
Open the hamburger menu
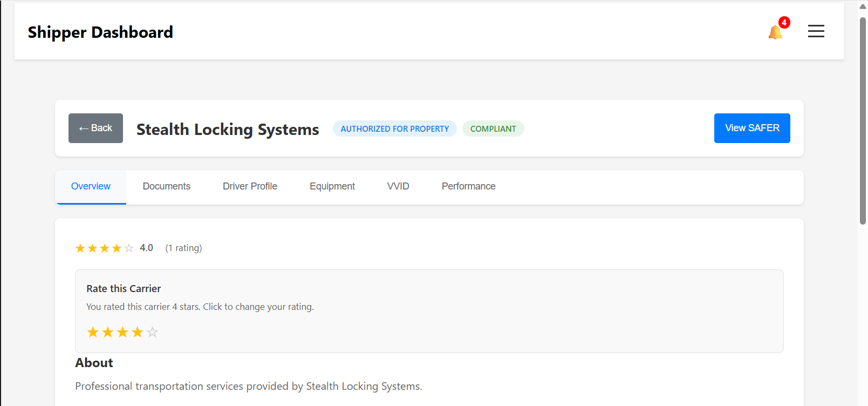click(816, 31)
